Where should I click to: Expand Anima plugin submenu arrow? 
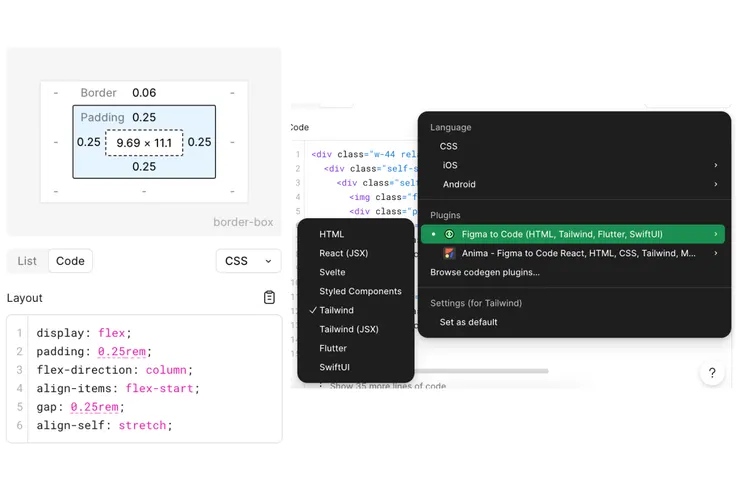(x=715, y=253)
